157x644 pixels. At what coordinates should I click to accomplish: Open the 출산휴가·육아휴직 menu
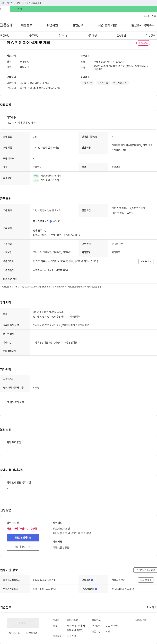pyautogui.click(x=143, y=25)
